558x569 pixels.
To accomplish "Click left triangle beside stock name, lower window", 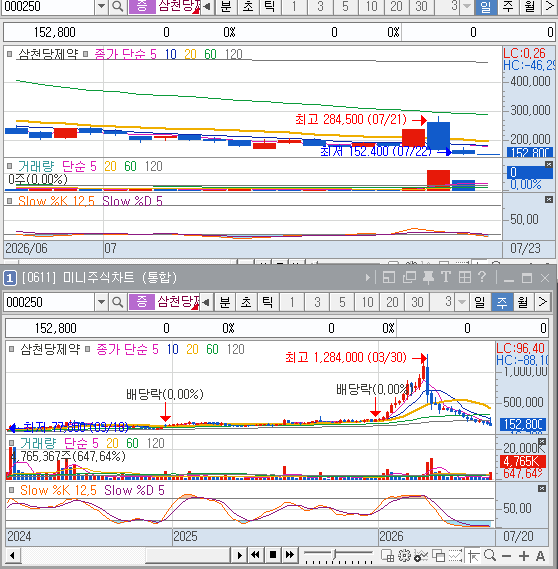I will 206,302.
